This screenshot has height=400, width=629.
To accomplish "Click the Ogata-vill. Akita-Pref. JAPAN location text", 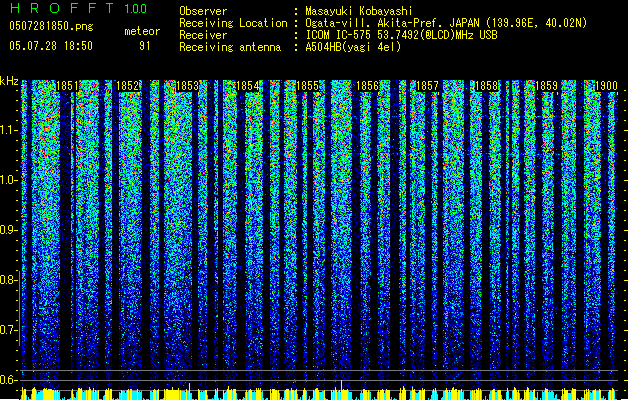I will point(446,23).
